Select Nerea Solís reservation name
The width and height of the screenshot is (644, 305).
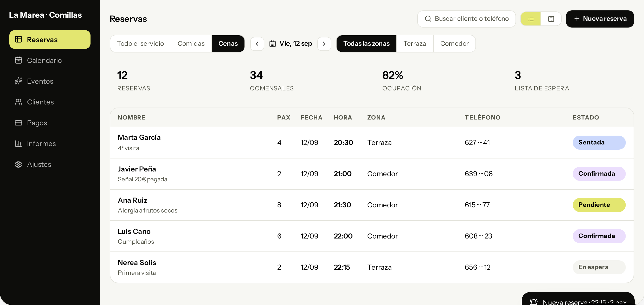137,262
